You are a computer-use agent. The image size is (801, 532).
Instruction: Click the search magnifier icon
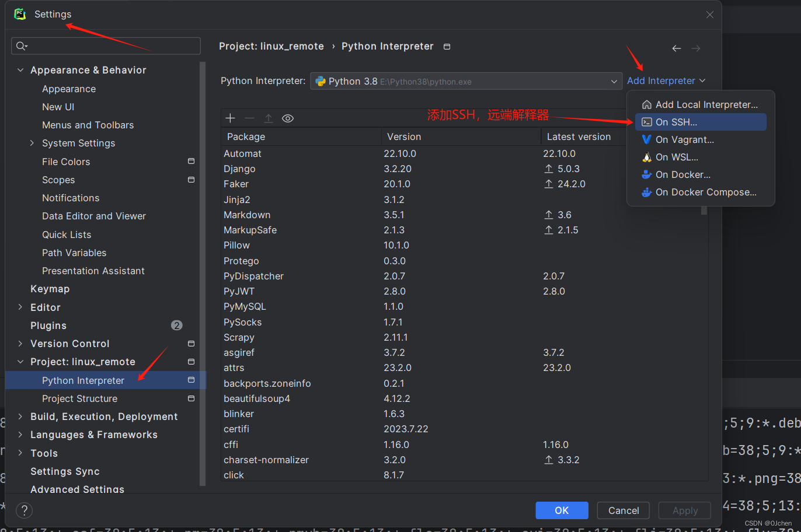pos(22,46)
